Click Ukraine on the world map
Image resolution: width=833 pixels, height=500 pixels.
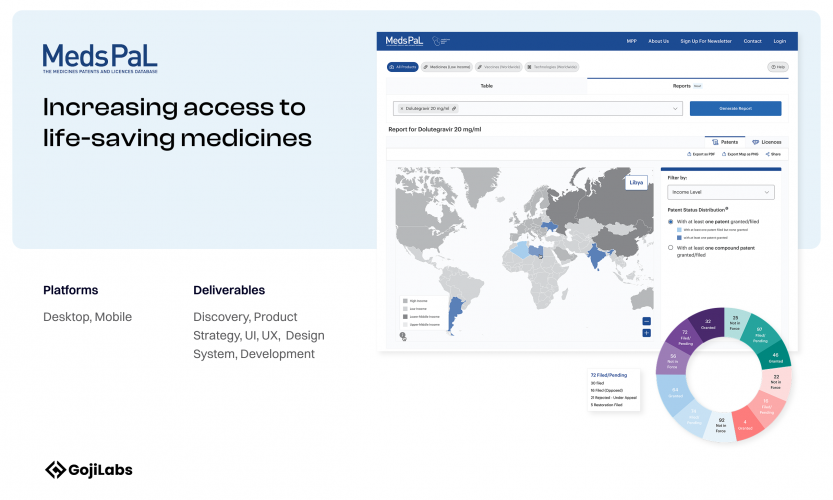pyautogui.click(x=550, y=227)
